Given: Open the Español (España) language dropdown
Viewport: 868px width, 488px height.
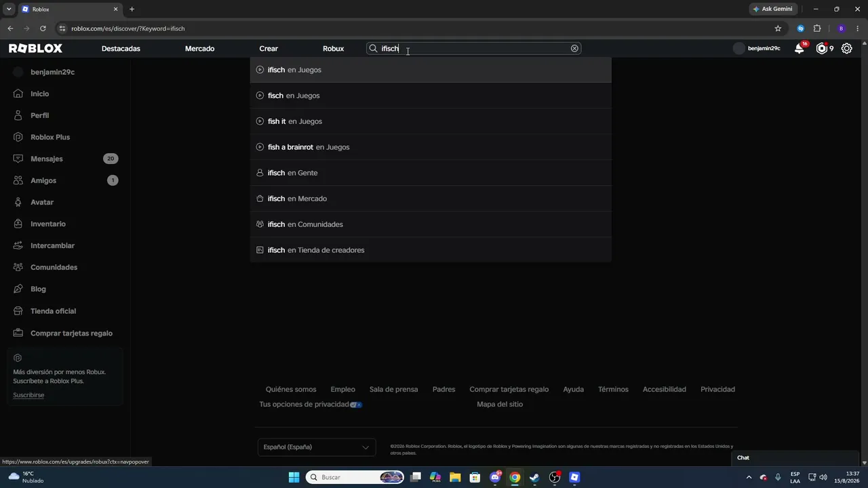Looking at the screenshot, I should coord(317,447).
